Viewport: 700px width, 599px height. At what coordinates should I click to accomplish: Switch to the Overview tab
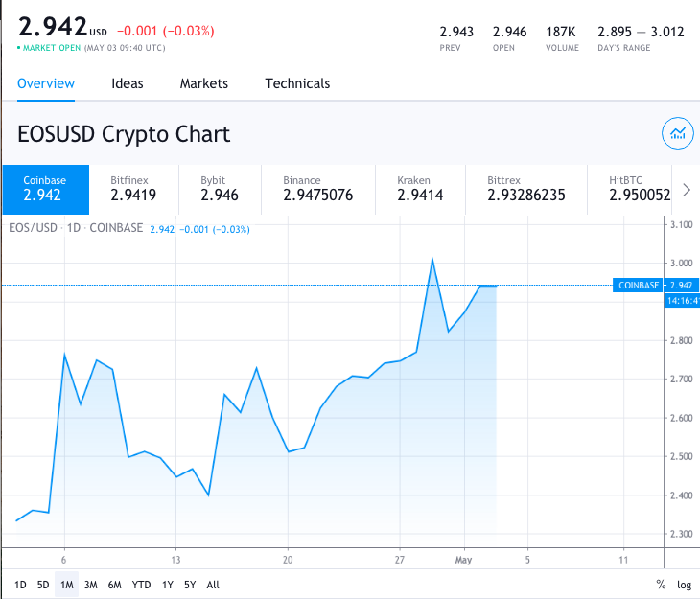46,83
